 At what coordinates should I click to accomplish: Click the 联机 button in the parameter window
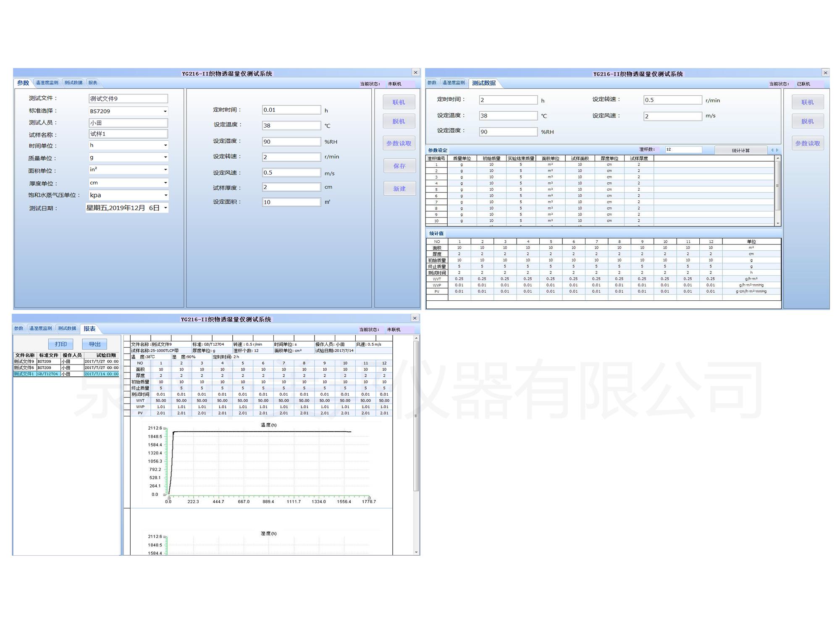point(399,102)
